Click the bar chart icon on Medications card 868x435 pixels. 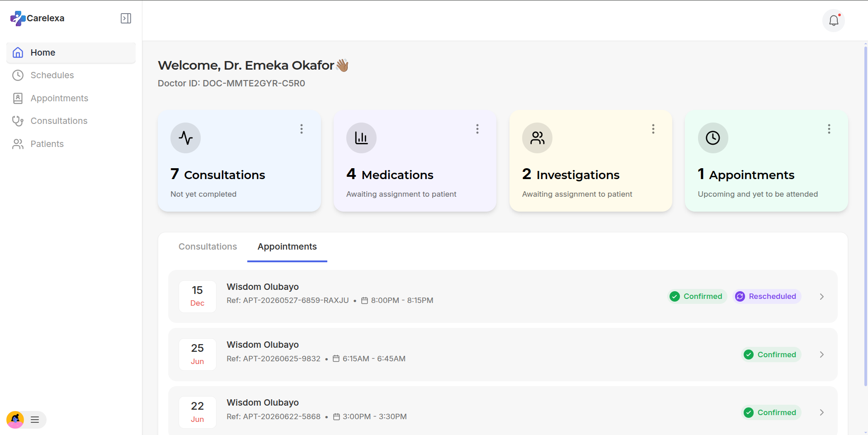[x=361, y=137]
